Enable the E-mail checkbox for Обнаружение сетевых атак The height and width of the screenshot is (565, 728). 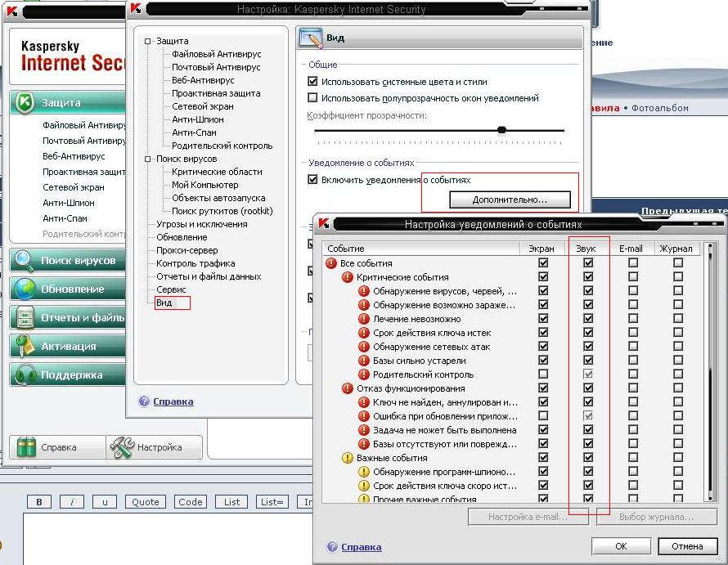tap(633, 347)
